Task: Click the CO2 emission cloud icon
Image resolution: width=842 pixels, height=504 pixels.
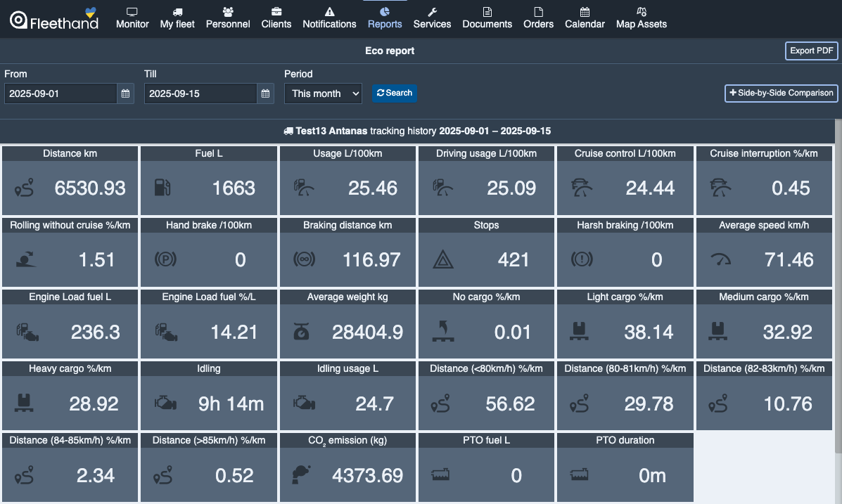Action: pos(301,475)
